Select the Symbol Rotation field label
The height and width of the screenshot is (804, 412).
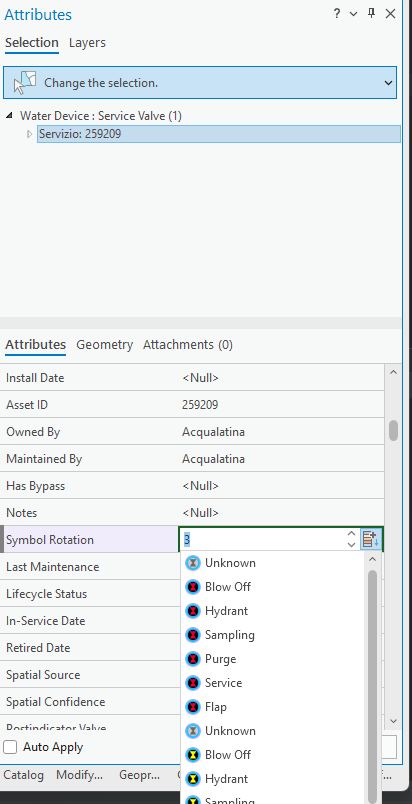(50, 540)
